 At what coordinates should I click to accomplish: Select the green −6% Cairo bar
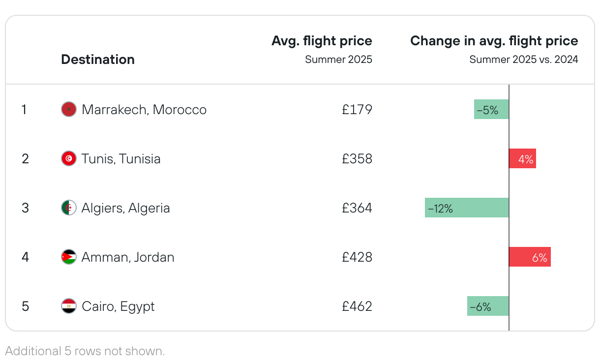click(488, 306)
